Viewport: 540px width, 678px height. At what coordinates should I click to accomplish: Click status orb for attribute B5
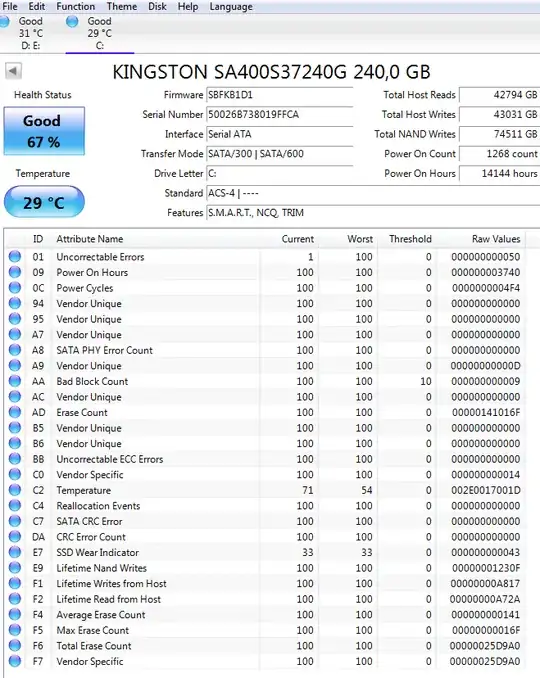(x=15, y=428)
